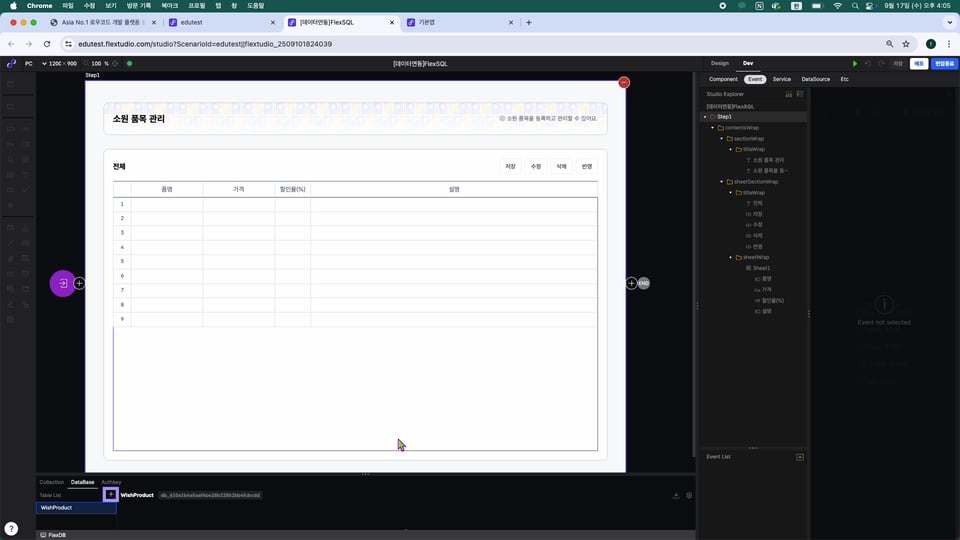960x540 pixels.
Task: Click the undo arrow icon
Action: click(x=868, y=64)
